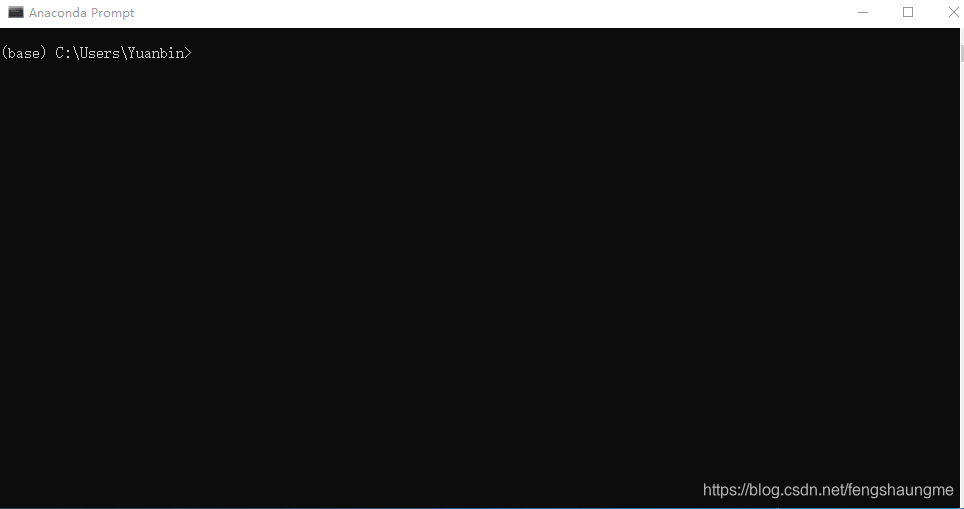The height and width of the screenshot is (509, 964).
Task: Click the 'Anaconda Prompt' window title text
Action: coord(81,13)
